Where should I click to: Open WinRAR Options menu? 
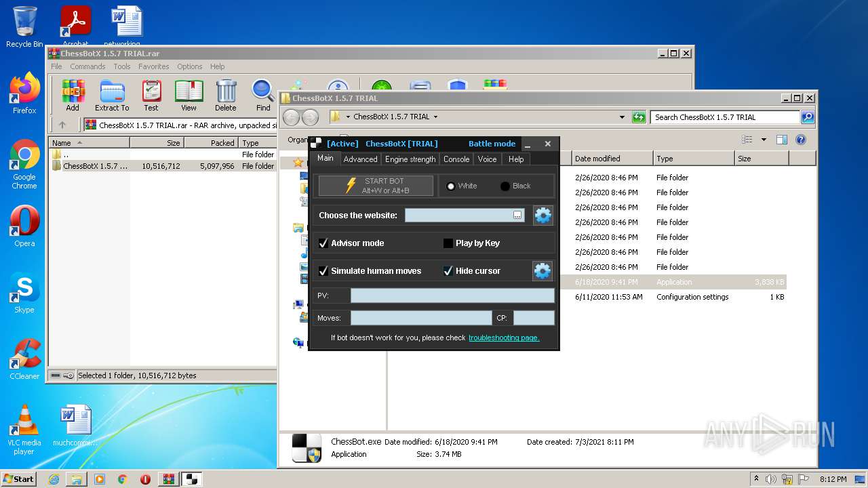[190, 66]
